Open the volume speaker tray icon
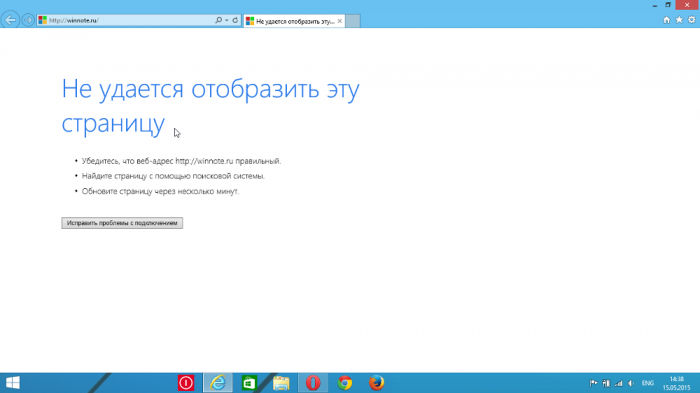The width and height of the screenshot is (700, 393). [631, 383]
